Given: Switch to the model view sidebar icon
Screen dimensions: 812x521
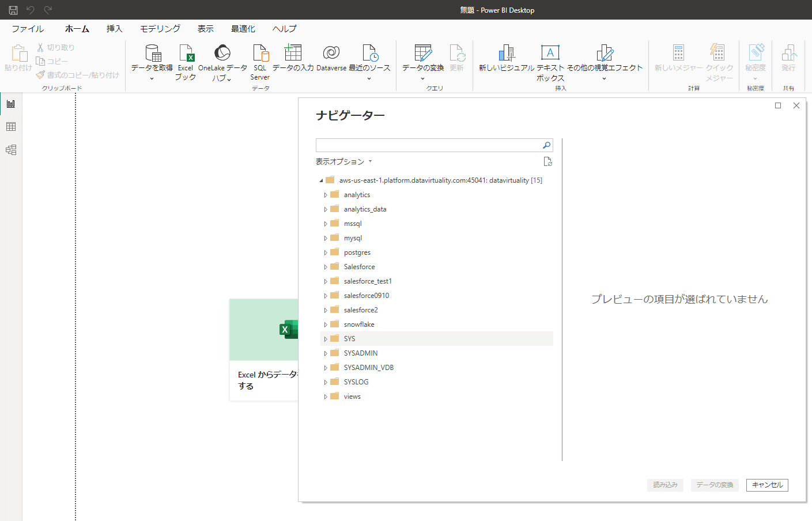Looking at the screenshot, I should pyautogui.click(x=11, y=150).
